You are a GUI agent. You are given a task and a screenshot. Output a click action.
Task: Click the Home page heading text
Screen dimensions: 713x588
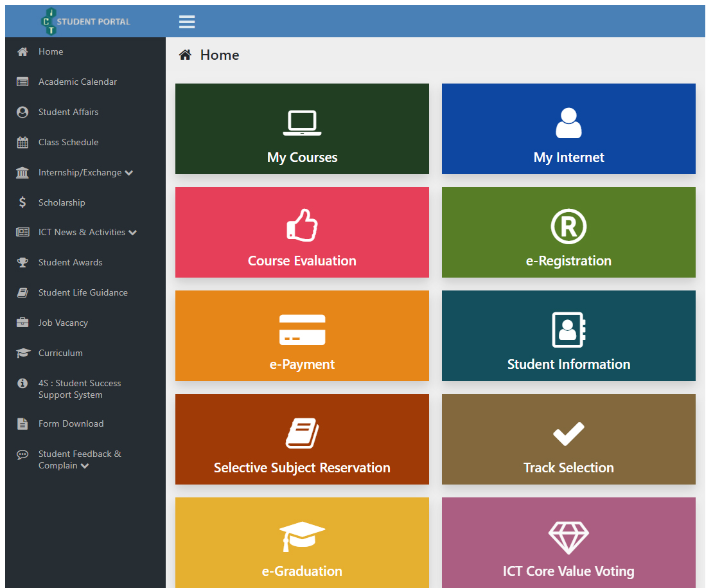220,55
